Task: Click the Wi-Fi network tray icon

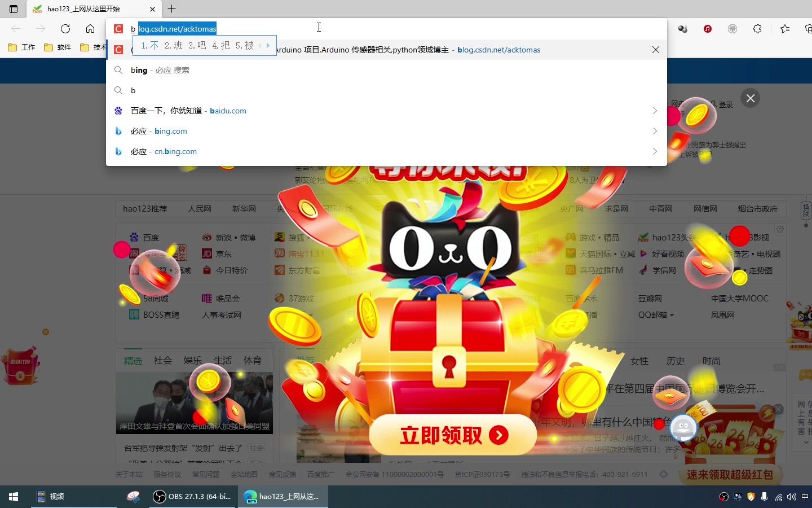Action: coord(778,497)
